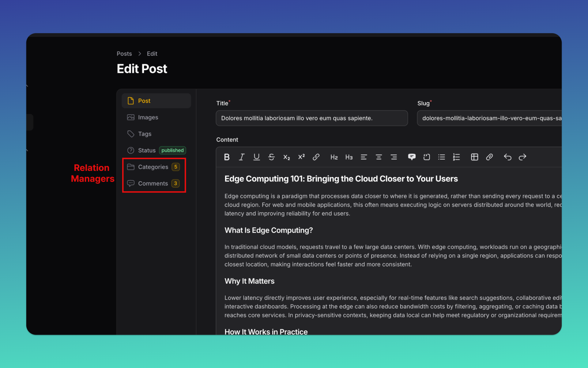The height and width of the screenshot is (368, 588).
Task: Redo the last edit
Action: point(522,157)
